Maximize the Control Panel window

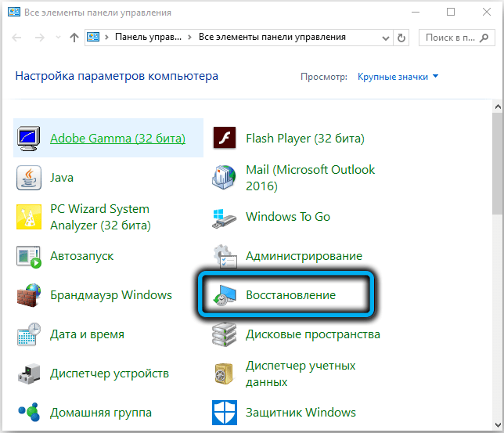(451, 12)
